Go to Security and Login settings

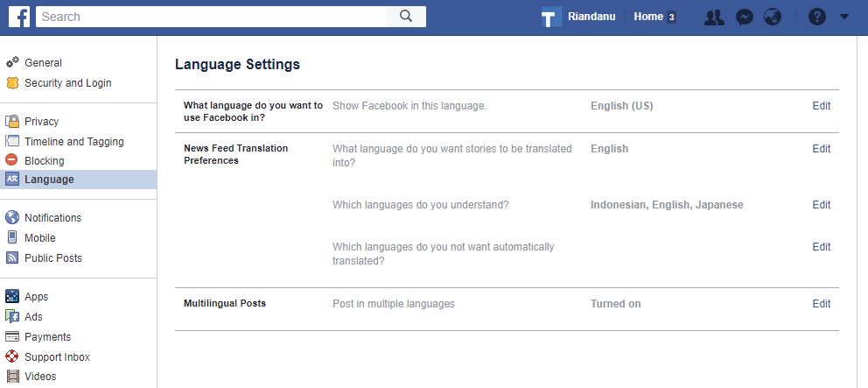click(x=67, y=83)
